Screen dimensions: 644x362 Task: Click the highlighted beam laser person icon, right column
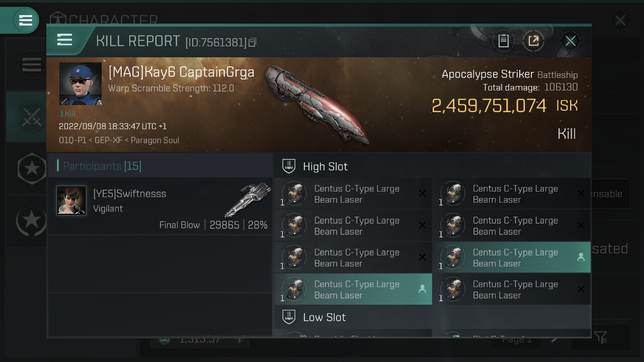click(x=581, y=257)
